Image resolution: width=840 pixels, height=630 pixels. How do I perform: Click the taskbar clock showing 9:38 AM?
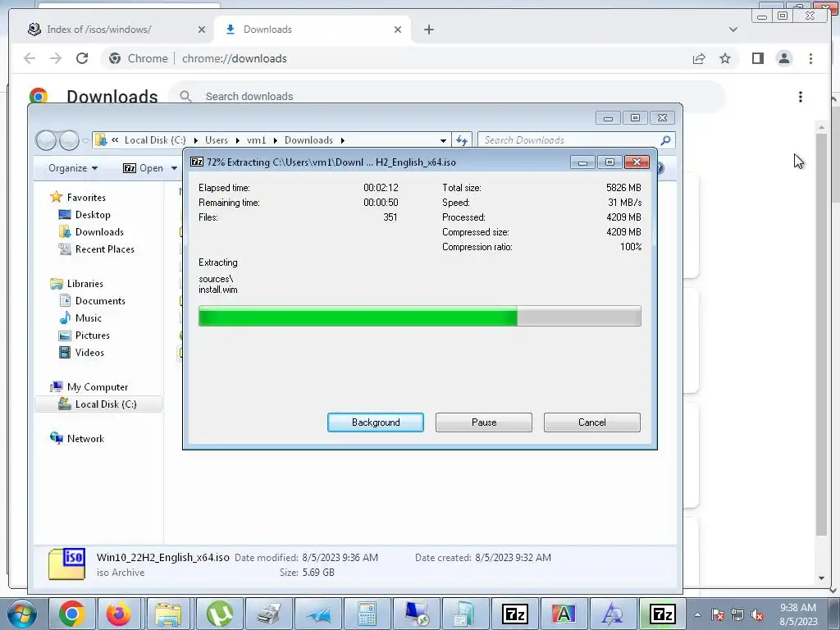pos(797,614)
